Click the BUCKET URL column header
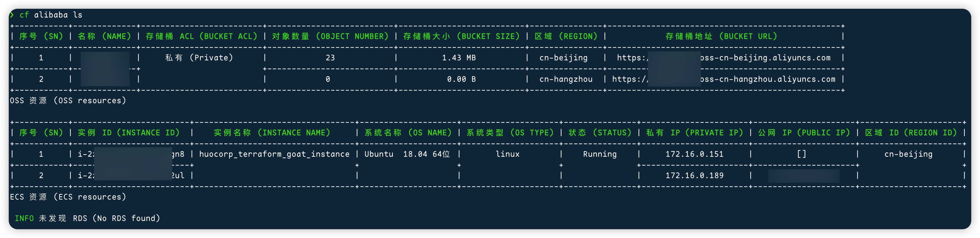 pos(721,37)
